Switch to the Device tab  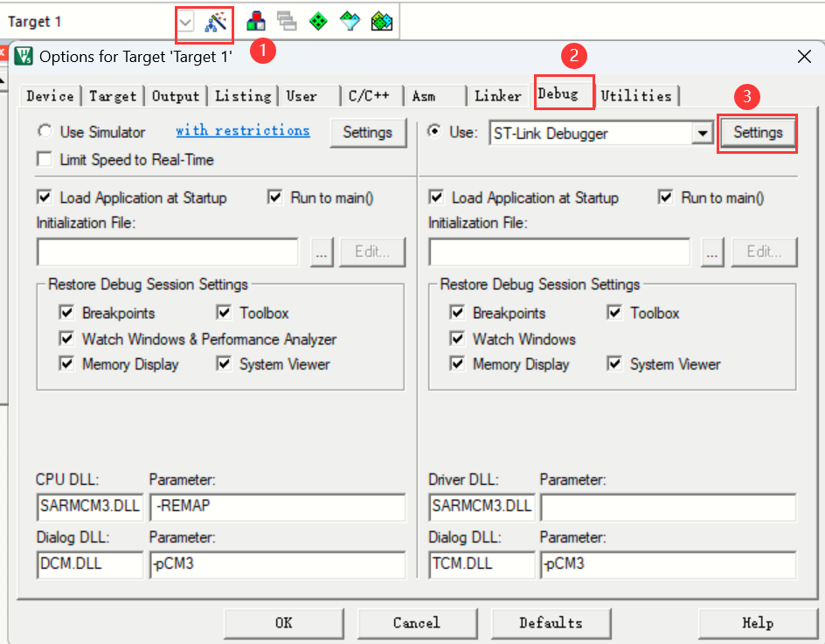click(x=50, y=96)
